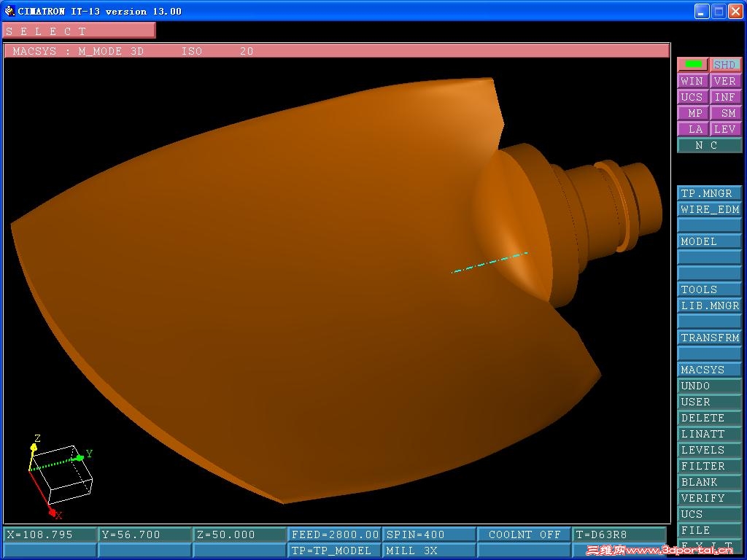Image resolution: width=747 pixels, height=560 pixels.
Task: Choose the DELETE command
Action: click(709, 418)
